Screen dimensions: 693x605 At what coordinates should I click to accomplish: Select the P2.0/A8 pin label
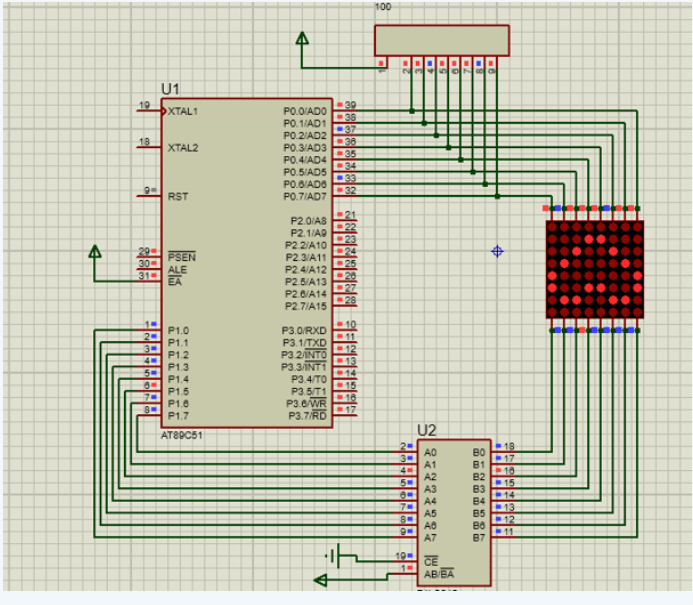(308, 221)
